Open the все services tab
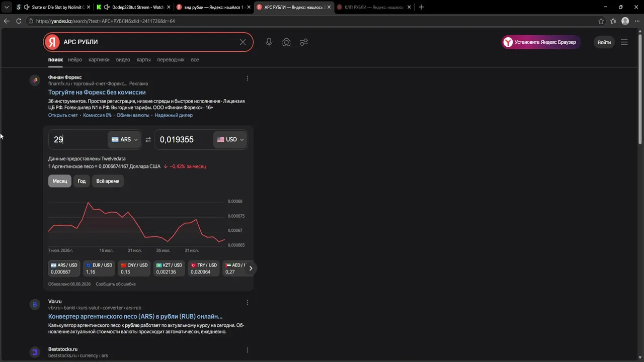Image resolution: width=644 pixels, height=362 pixels. 195,60
